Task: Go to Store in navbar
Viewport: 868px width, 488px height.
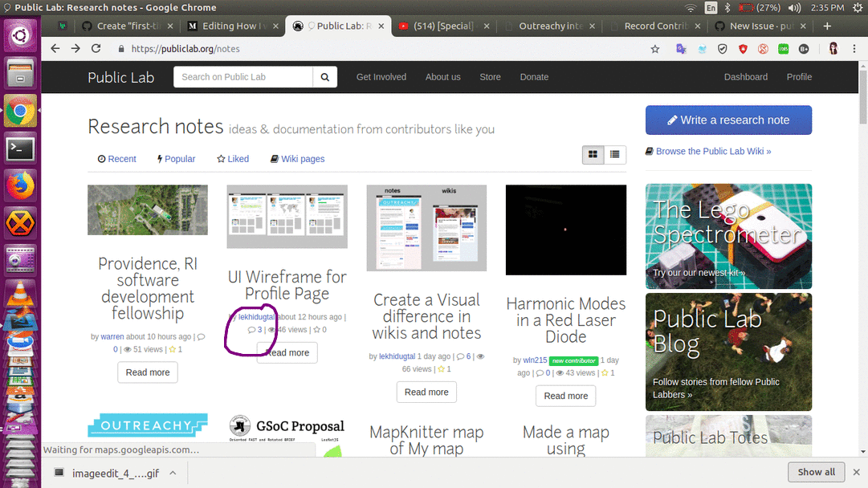Action: click(490, 77)
